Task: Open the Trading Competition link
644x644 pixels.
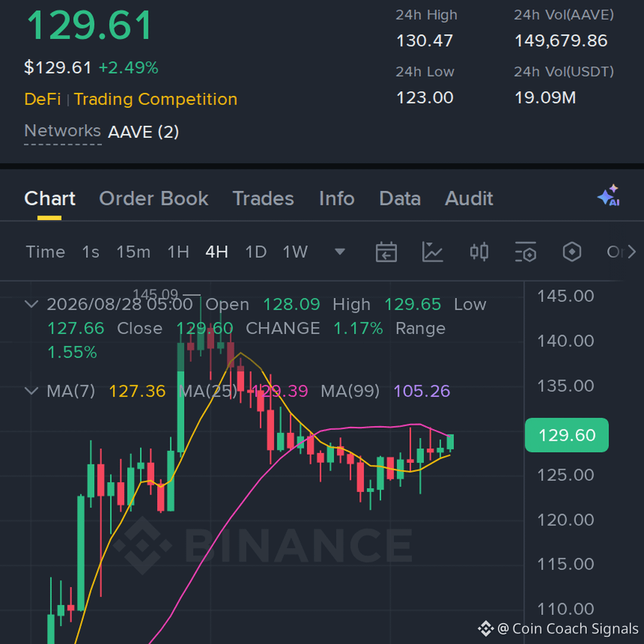Action: [156, 100]
